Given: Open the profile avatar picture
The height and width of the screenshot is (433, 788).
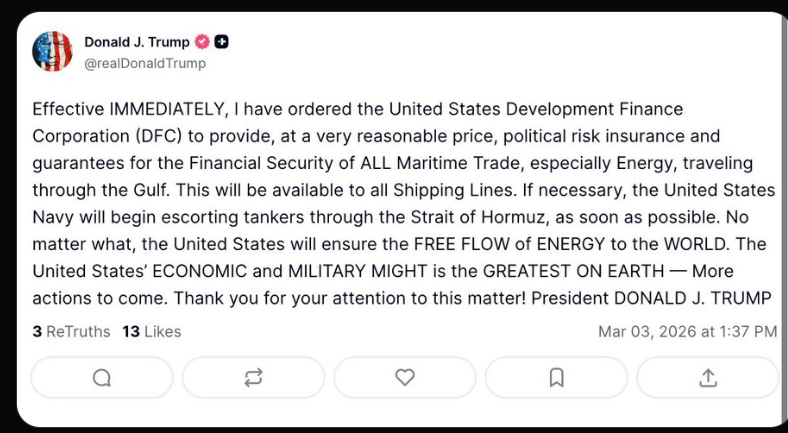Looking at the screenshot, I should click(52, 51).
